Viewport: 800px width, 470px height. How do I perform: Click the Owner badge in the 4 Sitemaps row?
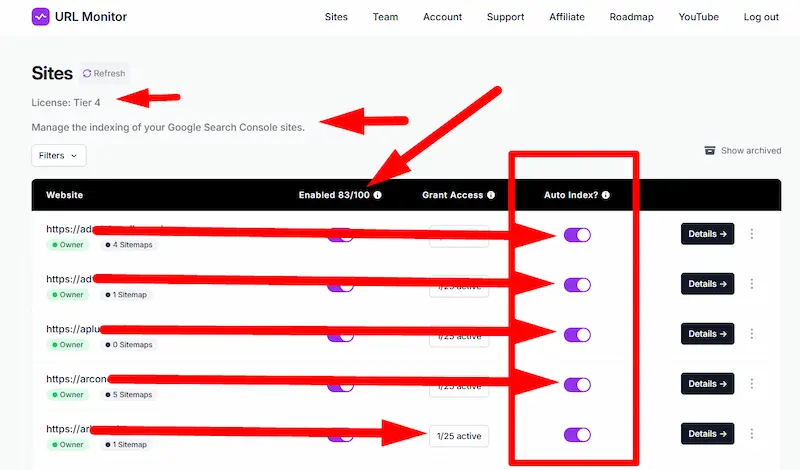[68, 245]
